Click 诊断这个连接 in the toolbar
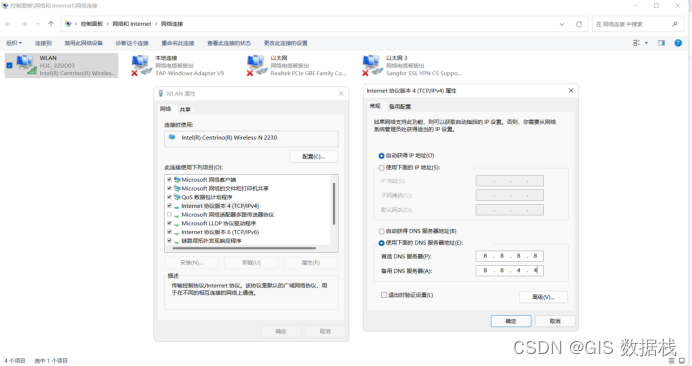692x366 pixels. pyautogui.click(x=132, y=43)
